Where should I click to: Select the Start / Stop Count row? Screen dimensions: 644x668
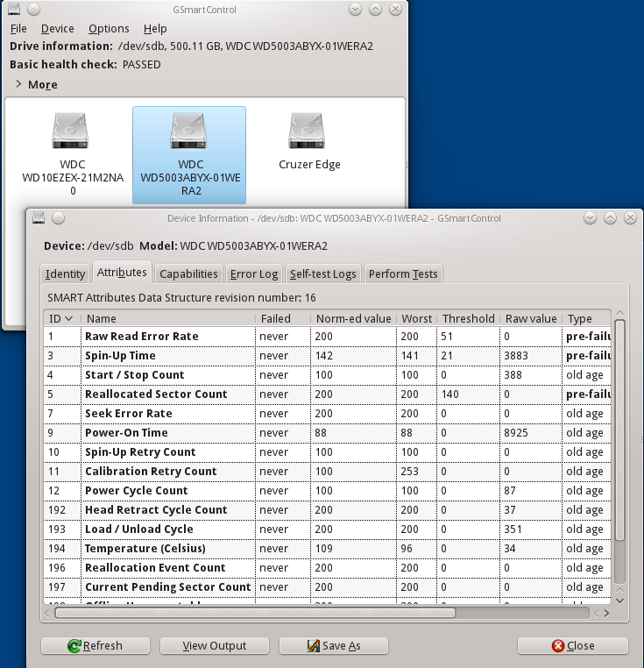(327, 375)
